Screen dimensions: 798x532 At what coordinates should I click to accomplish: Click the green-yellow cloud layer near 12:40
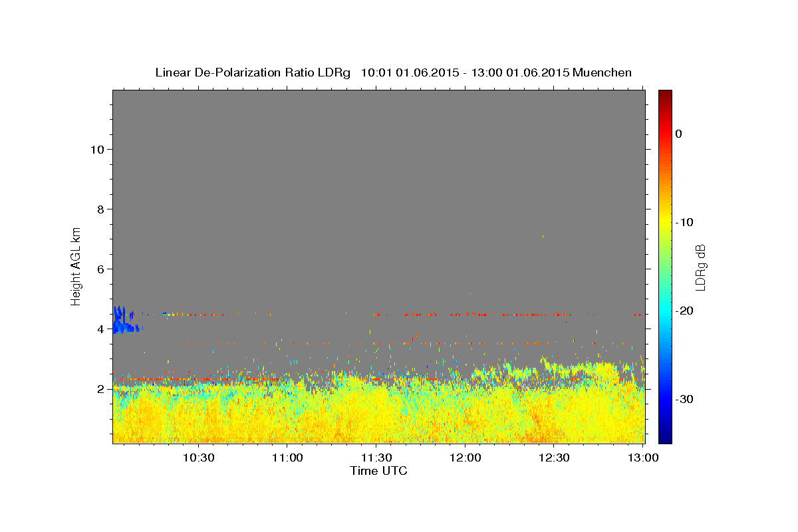[582, 369]
